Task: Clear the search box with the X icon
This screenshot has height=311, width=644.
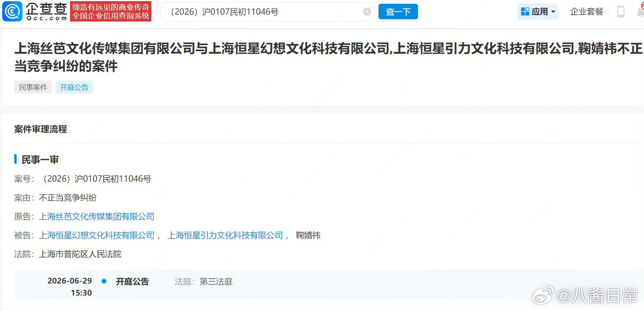Action: pyautogui.click(x=367, y=12)
